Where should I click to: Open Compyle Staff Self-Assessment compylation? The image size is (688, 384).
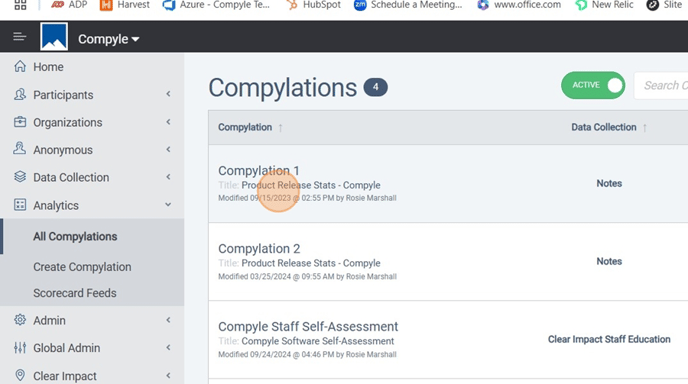point(308,327)
